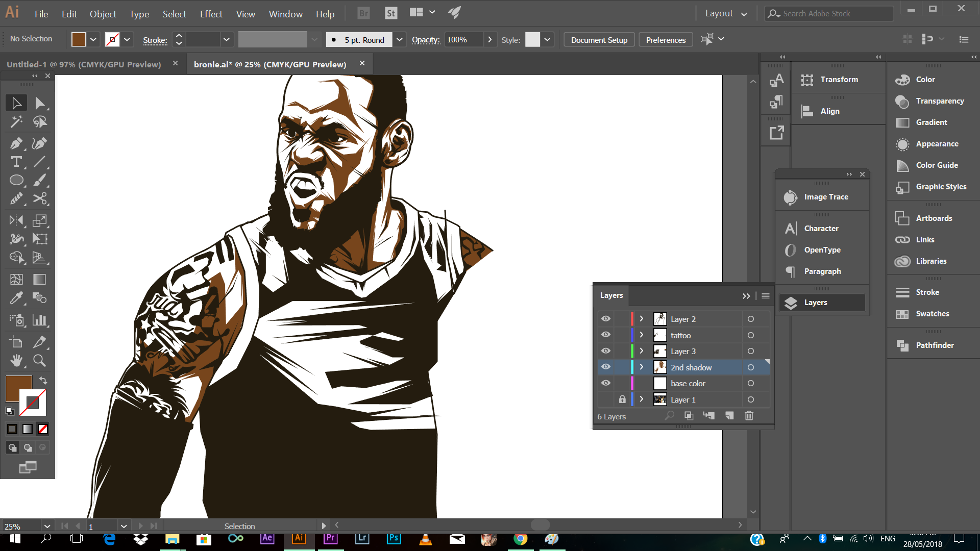The image size is (980, 551).
Task: Click the Opacity 100% field
Action: point(464,39)
